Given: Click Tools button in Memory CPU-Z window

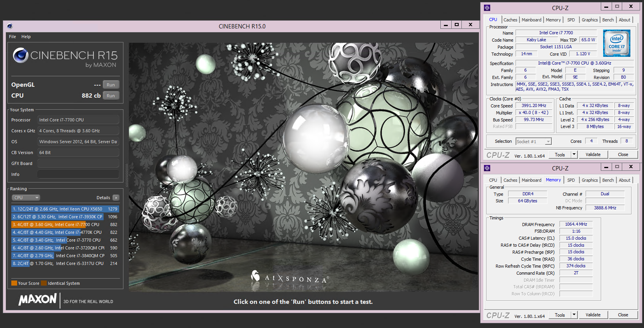Looking at the screenshot, I should (x=560, y=315).
